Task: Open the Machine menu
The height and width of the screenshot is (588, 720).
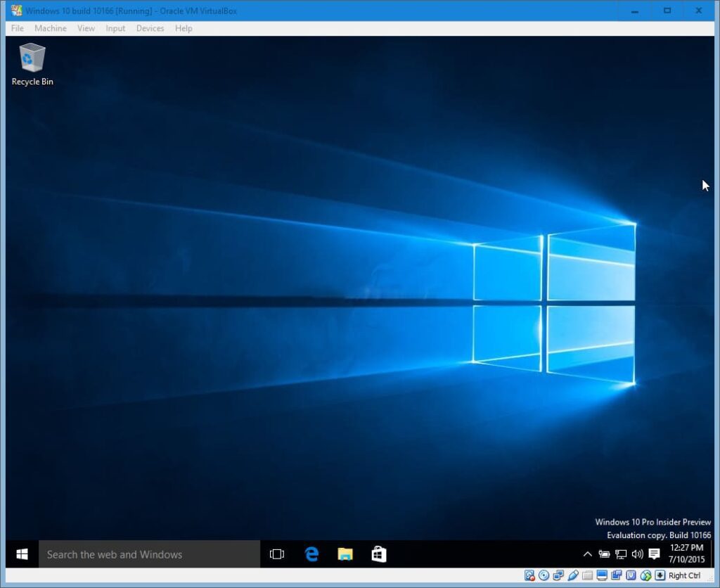Action: click(x=51, y=28)
